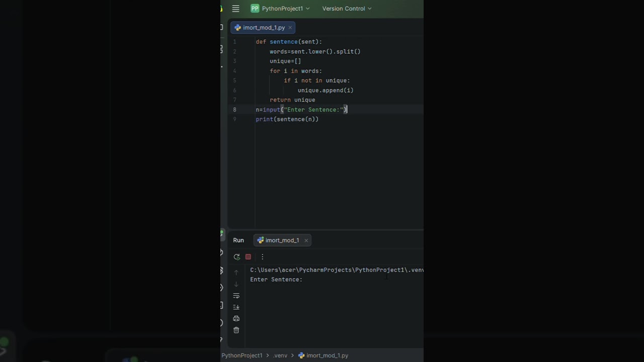
Task: Click line number 1 in the gutter
Action: point(234,42)
